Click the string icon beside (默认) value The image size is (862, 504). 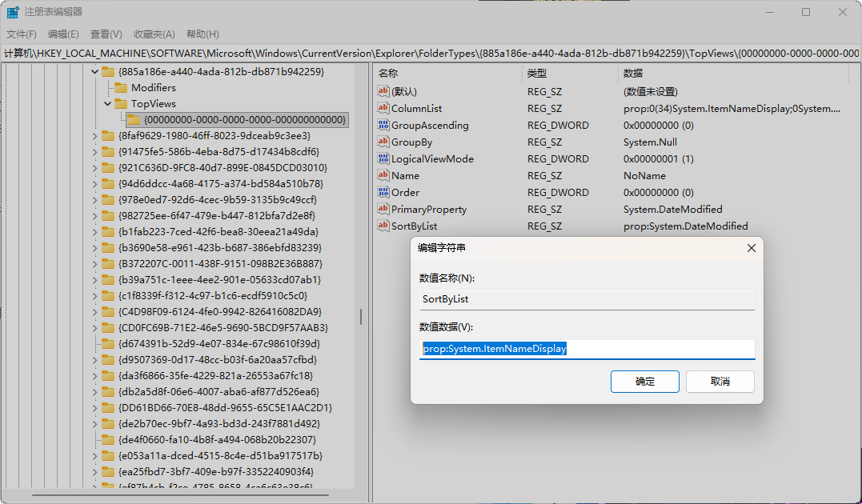point(383,91)
